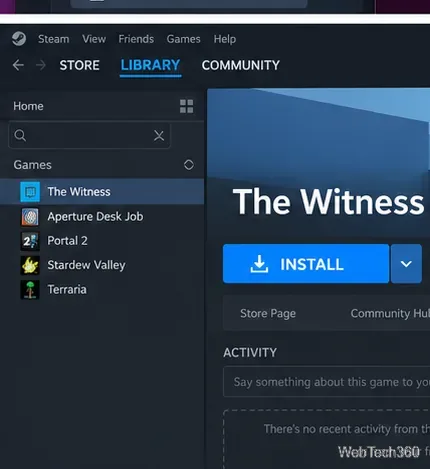The width and height of the screenshot is (430, 469).
Task: Click The Witness title banner
Action: [x=328, y=202]
